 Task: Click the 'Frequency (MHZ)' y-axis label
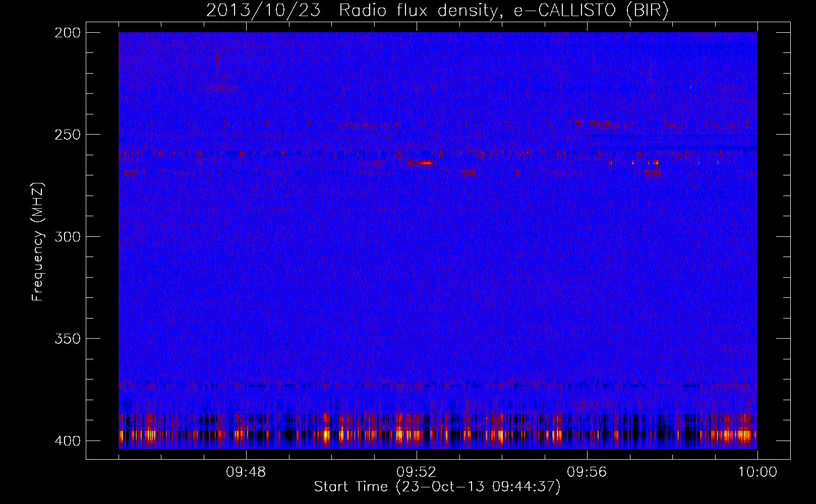[38, 242]
